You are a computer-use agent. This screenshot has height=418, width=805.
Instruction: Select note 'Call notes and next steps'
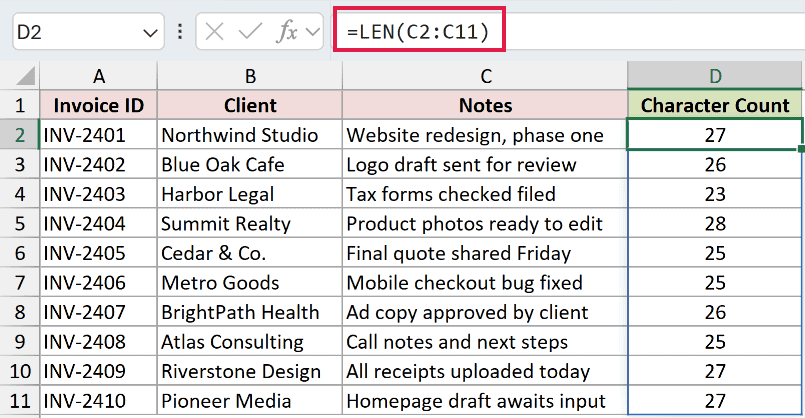coord(485,341)
